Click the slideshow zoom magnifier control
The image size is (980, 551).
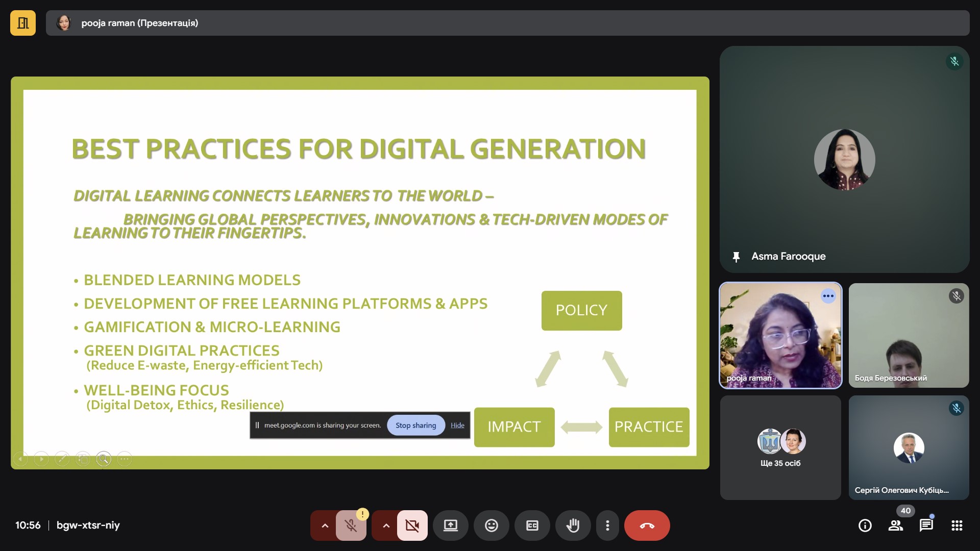tap(104, 459)
